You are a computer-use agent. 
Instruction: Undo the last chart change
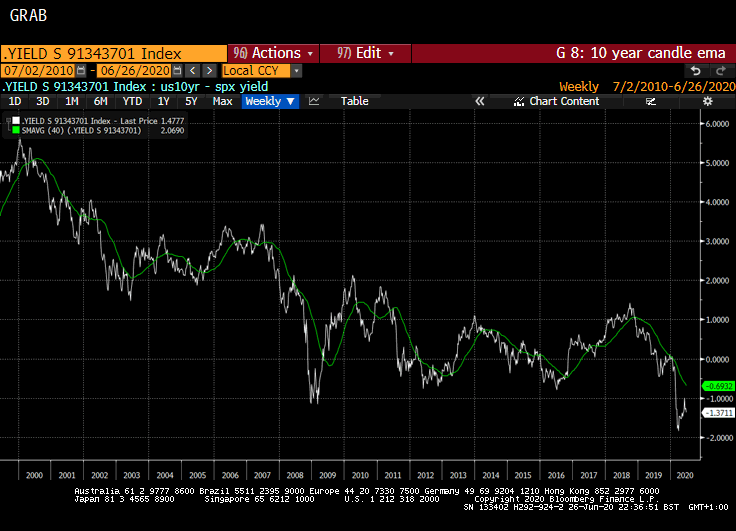[x=696, y=71]
